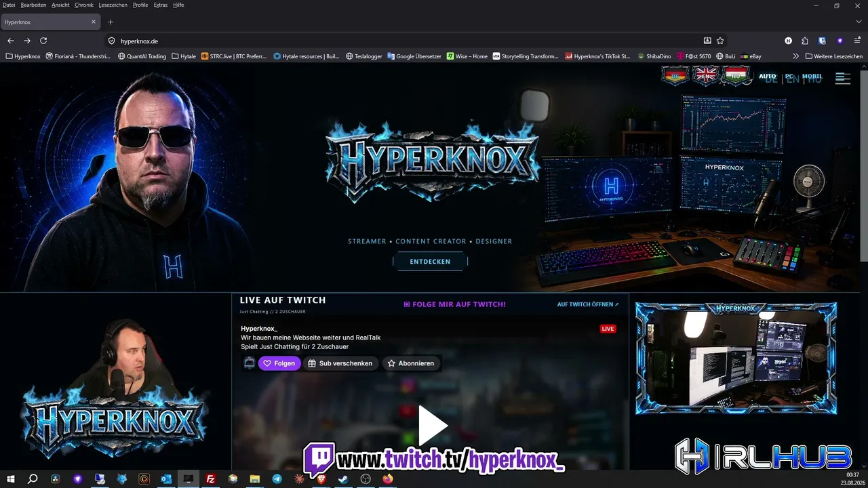Open the Hyperknox_ channel name link
The height and width of the screenshot is (488, 868).
(x=259, y=329)
